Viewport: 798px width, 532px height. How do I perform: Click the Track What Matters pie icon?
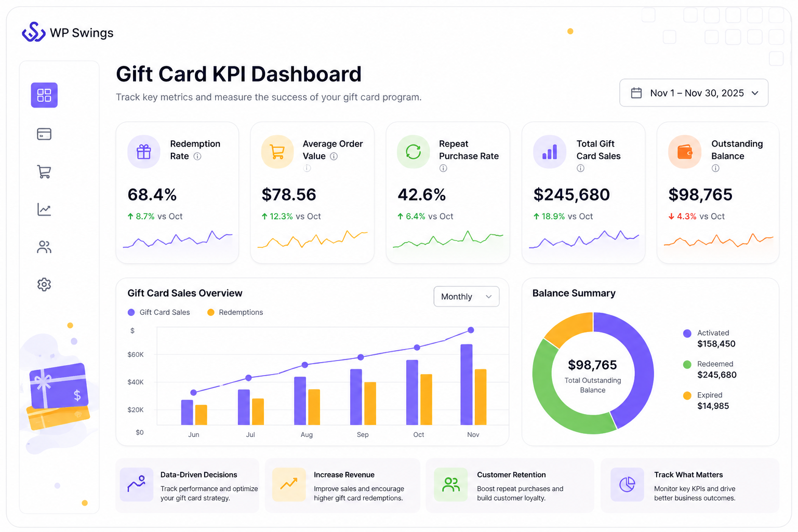point(627,485)
